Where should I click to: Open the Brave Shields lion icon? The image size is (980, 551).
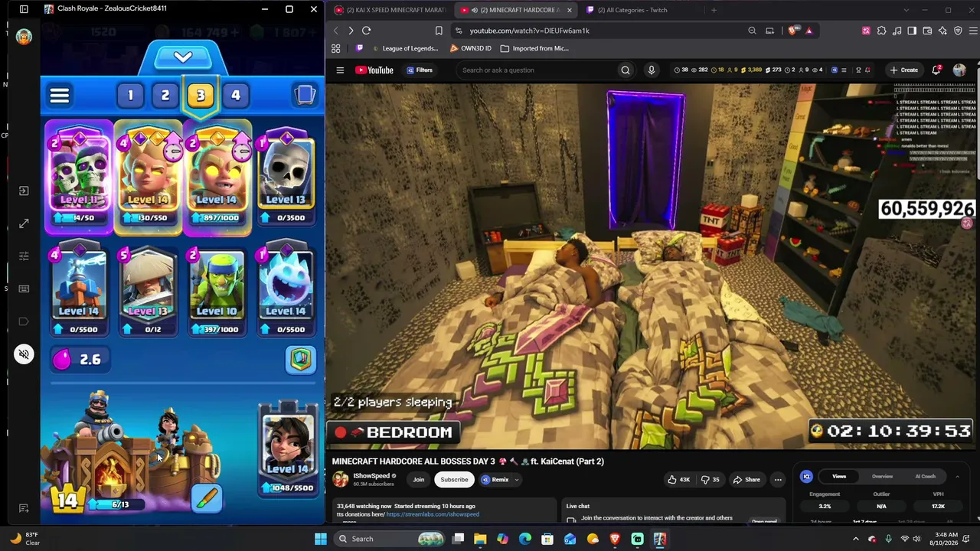[792, 31]
